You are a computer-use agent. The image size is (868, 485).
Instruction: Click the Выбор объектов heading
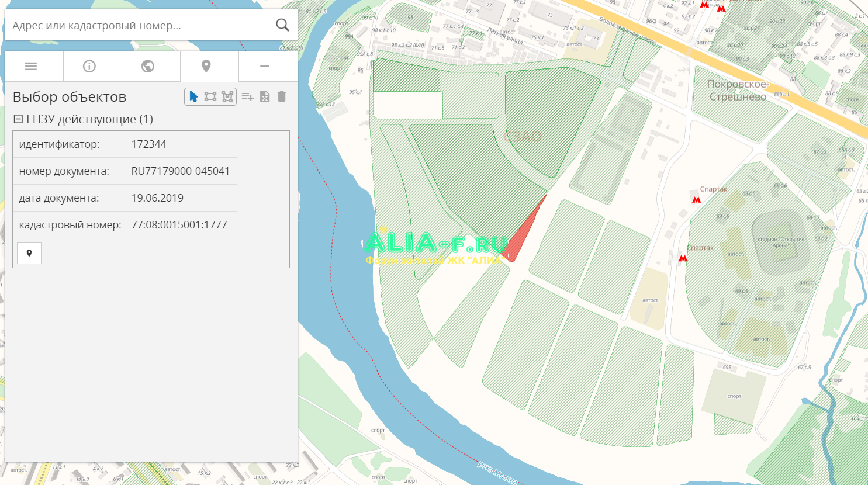70,97
